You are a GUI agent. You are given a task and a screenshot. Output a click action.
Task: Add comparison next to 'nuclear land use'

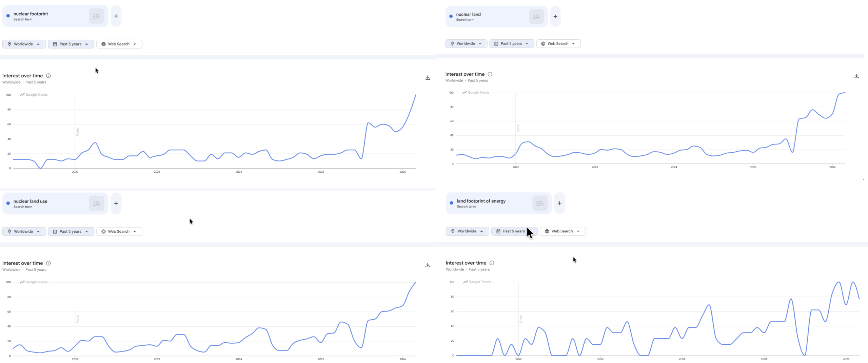116,204
